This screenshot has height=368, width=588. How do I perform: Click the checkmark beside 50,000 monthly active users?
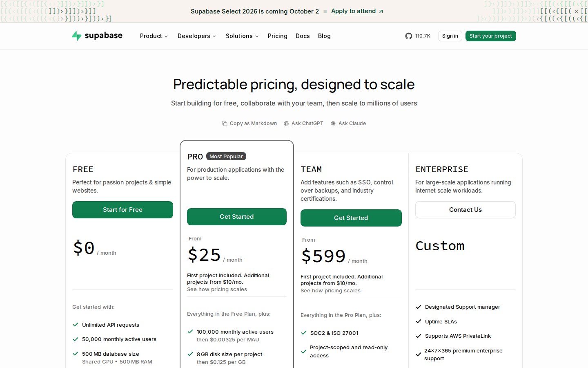[76, 339]
